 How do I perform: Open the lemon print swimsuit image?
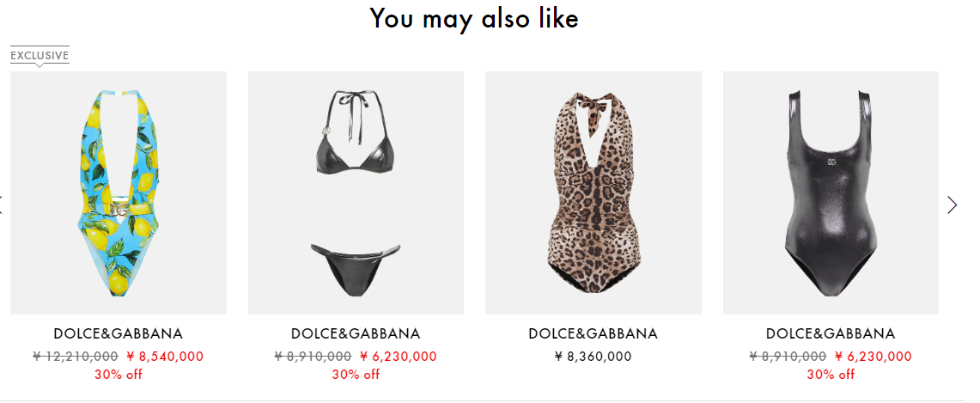[x=119, y=192]
